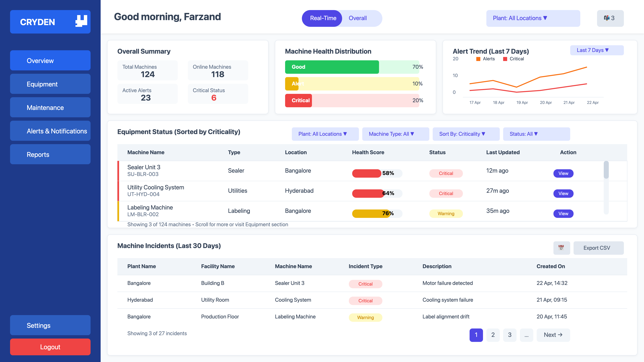Click the Machine Name equipment column header
The height and width of the screenshot is (362, 644).
[x=146, y=152]
